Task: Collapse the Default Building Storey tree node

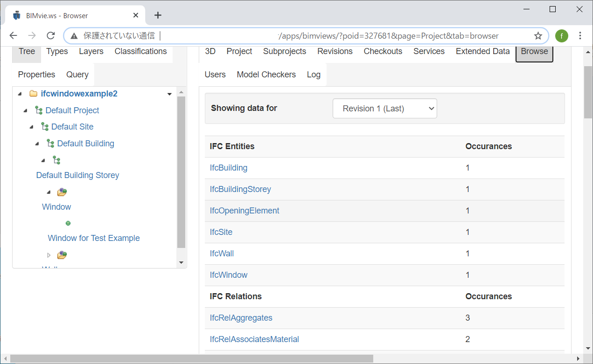Action: [x=43, y=160]
